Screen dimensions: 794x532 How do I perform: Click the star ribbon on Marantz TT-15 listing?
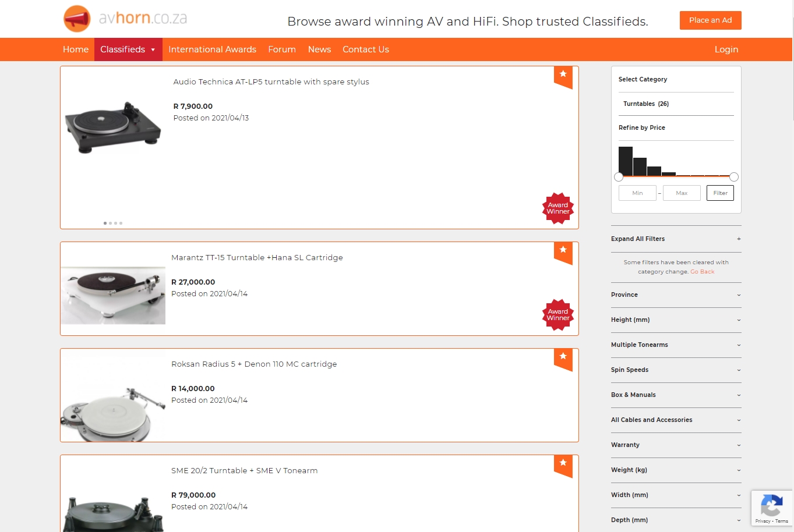coord(563,253)
